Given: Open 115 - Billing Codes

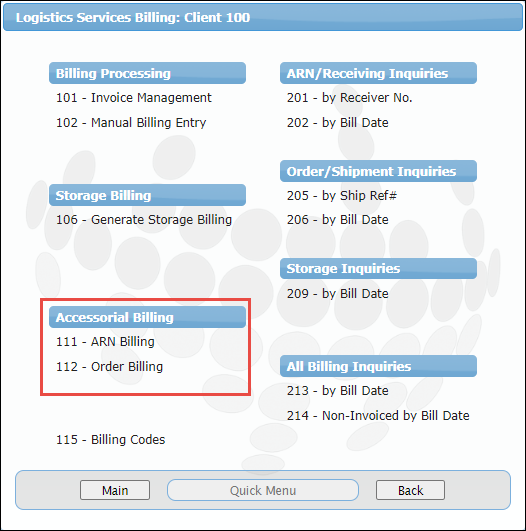Looking at the screenshot, I should pos(110,440).
